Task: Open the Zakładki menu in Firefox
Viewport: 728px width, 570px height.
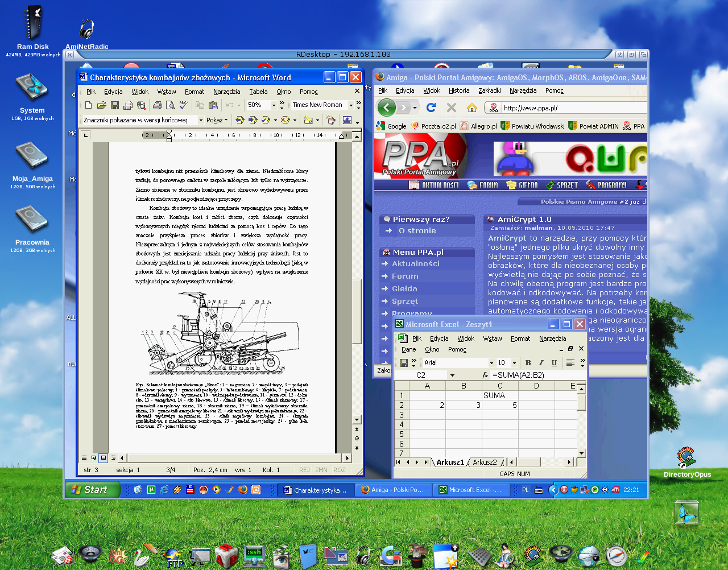Action: [x=489, y=90]
